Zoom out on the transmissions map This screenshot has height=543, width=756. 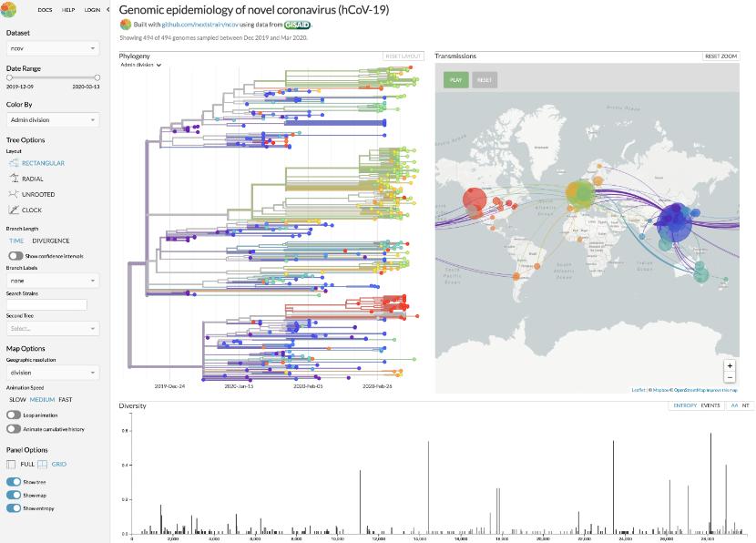[x=730, y=376]
